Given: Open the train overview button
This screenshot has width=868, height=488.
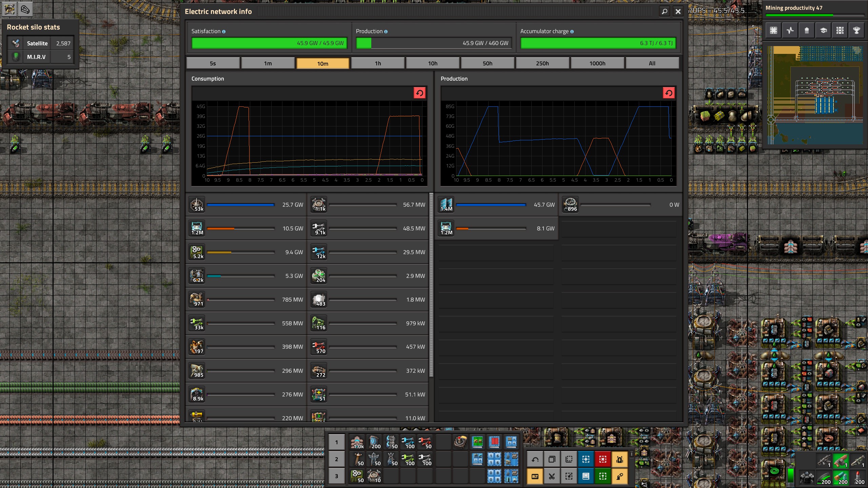Looking at the screenshot, I should tap(840, 30).
